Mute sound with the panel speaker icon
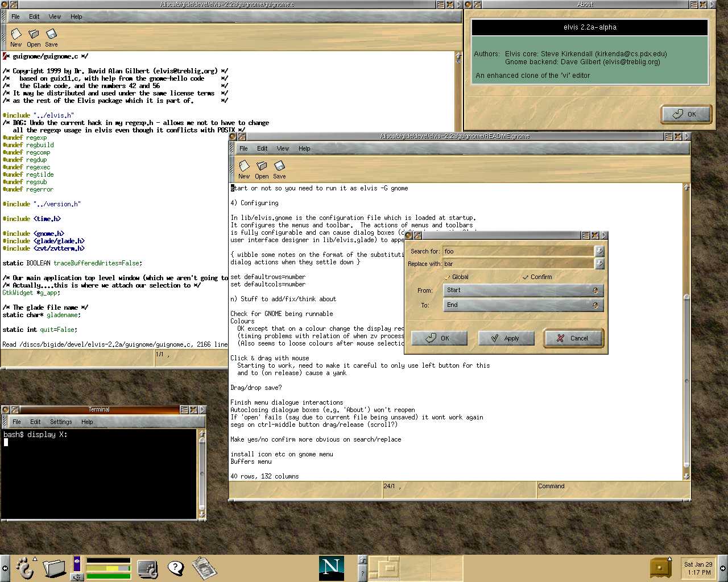 pos(77,577)
